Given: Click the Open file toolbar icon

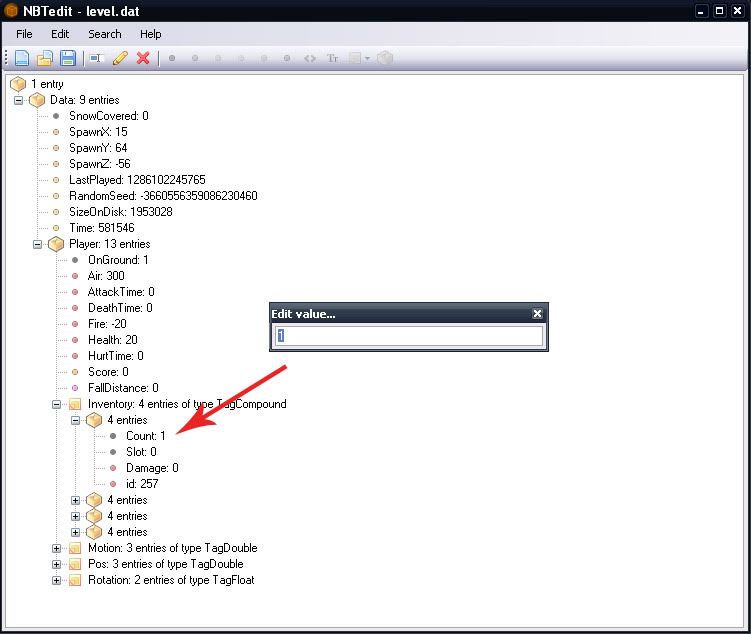Looking at the screenshot, I should [x=45, y=58].
